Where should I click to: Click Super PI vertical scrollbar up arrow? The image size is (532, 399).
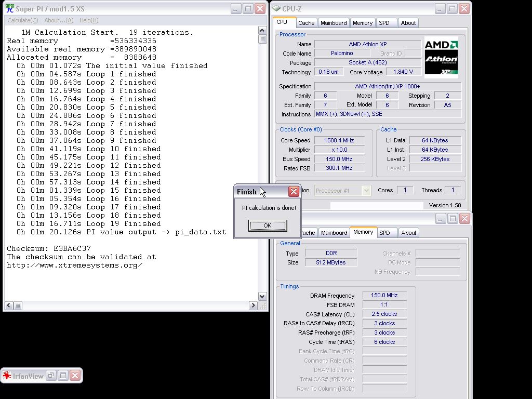(x=262, y=30)
